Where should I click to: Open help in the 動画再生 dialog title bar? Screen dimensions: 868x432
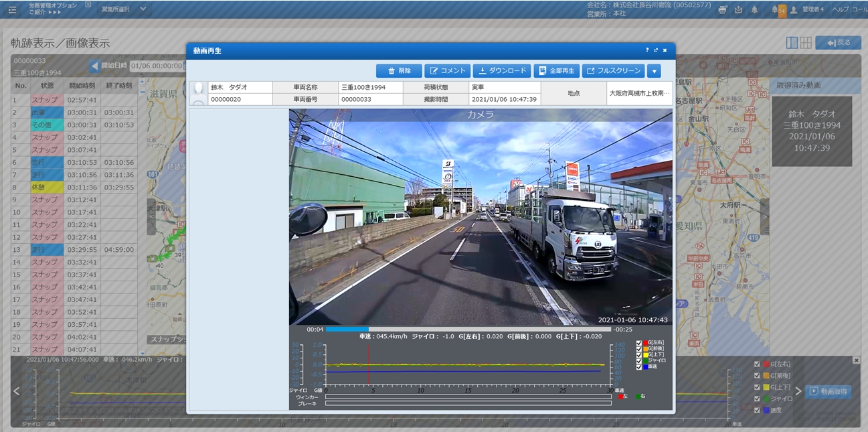(647, 50)
